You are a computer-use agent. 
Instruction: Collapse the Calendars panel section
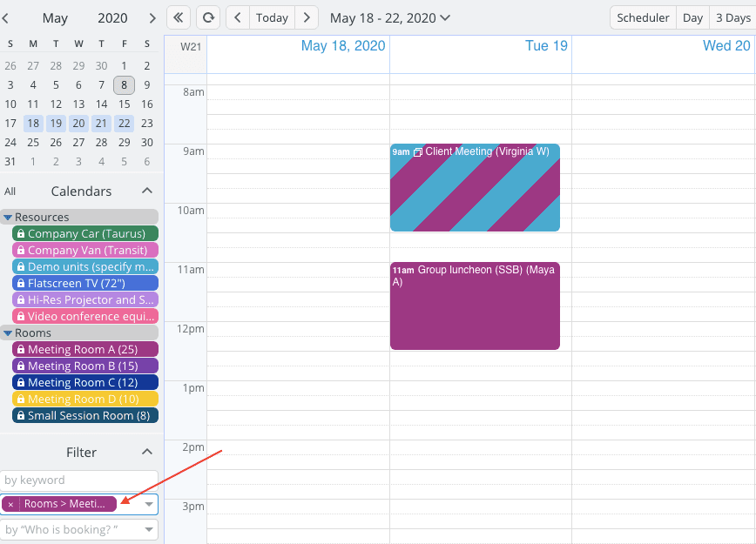point(147,191)
